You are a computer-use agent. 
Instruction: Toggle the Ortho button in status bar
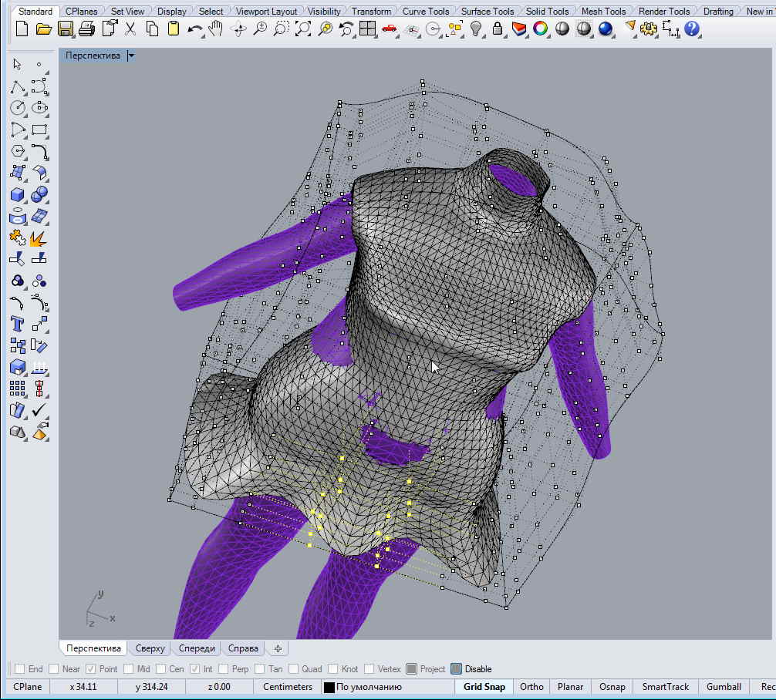pyautogui.click(x=531, y=687)
